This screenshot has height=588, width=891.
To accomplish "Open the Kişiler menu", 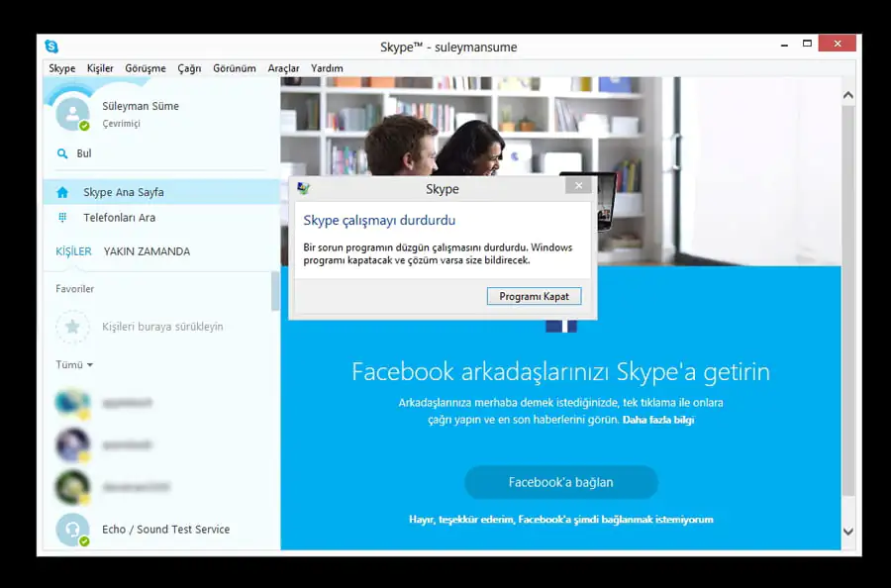I will coord(100,68).
